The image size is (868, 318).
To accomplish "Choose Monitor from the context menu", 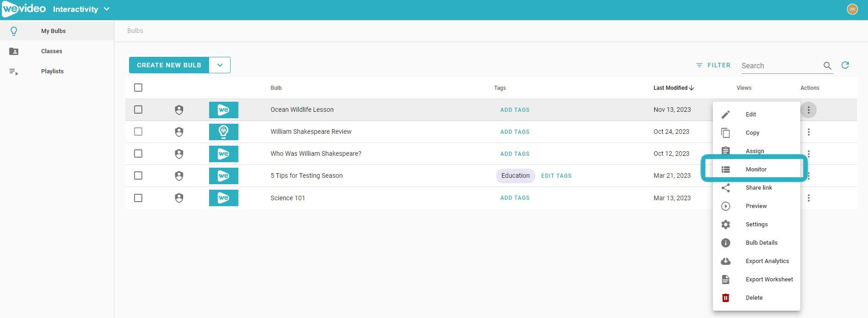I will [x=756, y=170].
